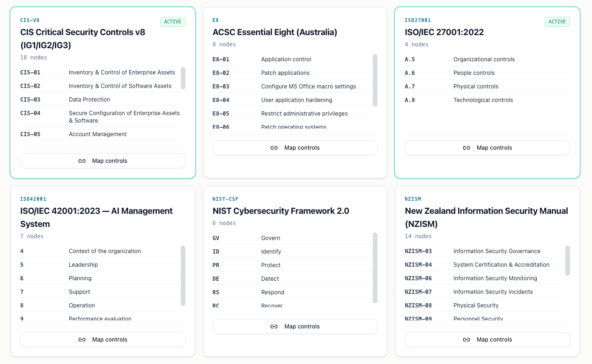Select E8-05 Restrict administrative privileges row

pyautogui.click(x=293, y=114)
